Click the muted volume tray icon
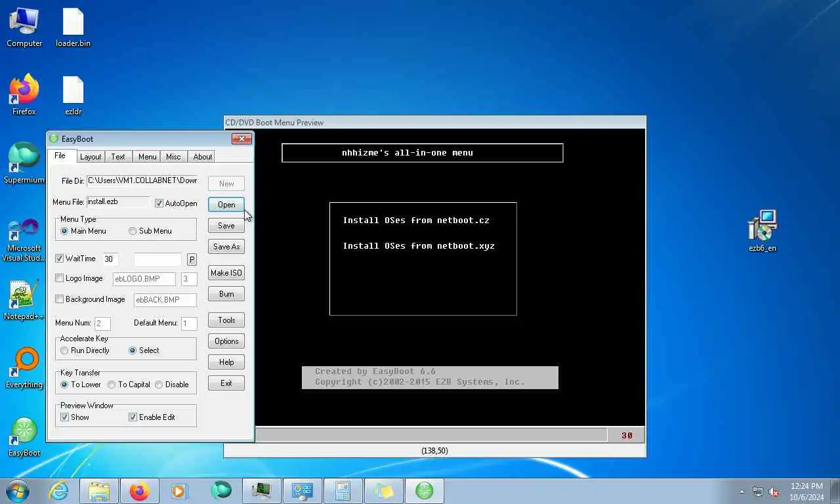The image size is (840, 504). pyautogui.click(x=774, y=492)
